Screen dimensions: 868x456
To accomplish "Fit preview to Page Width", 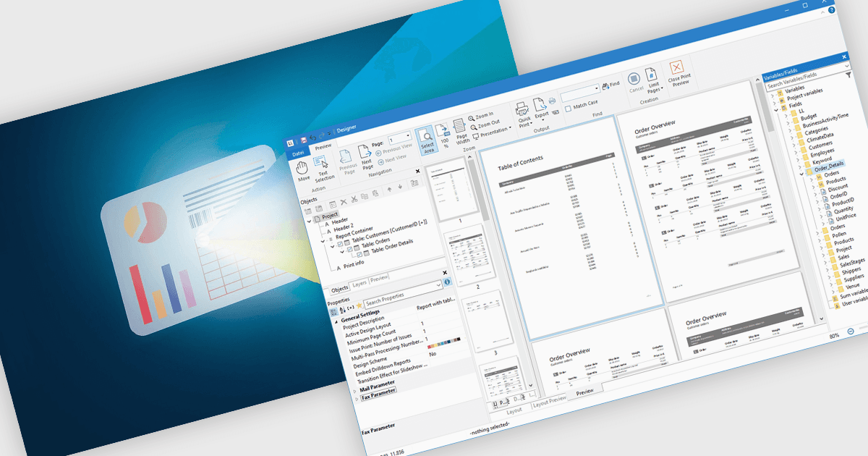I will (461, 132).
